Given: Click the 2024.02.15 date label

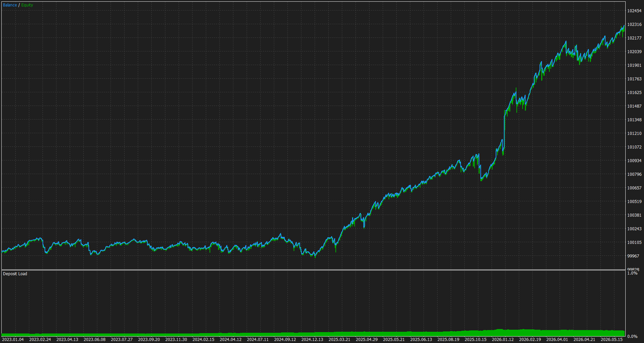Looking at the screenshot, I should [x=203, y=340].
